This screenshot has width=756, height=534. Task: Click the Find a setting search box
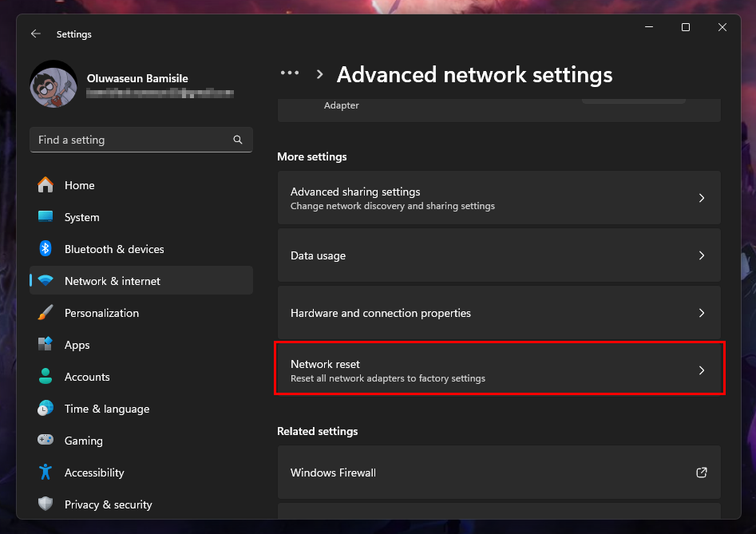tap(141, 140)
